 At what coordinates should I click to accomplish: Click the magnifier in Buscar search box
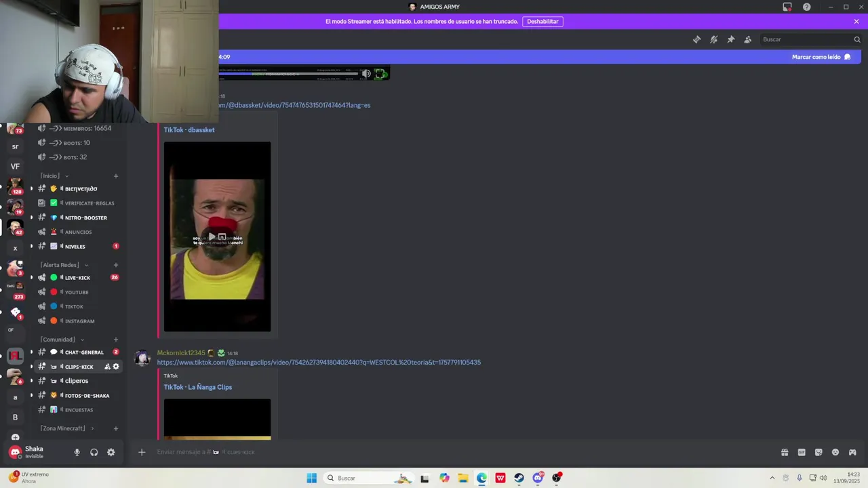(x=856, y=39)
